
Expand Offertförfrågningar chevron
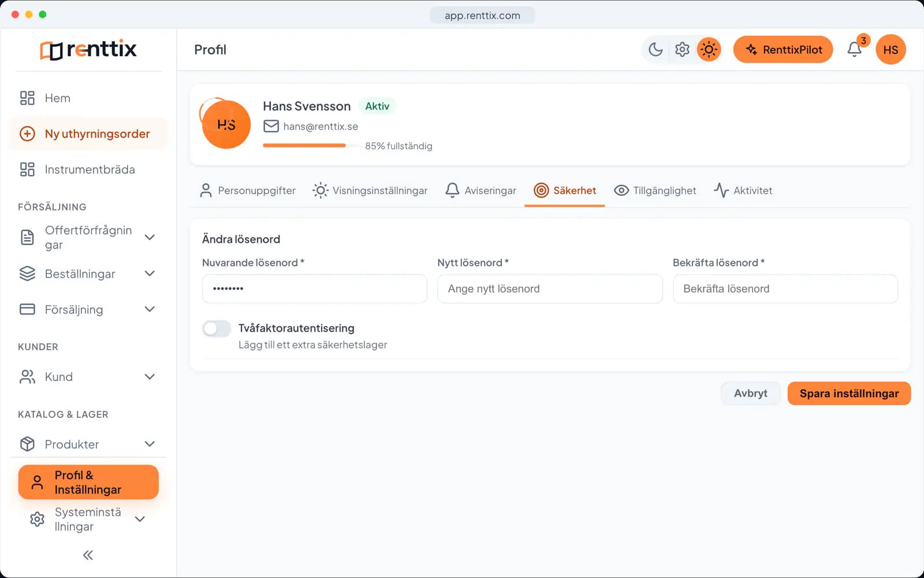coord(150,238)
